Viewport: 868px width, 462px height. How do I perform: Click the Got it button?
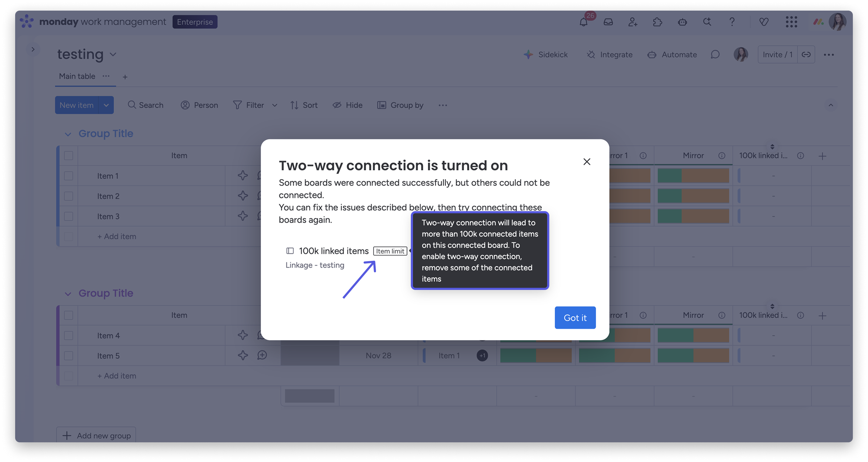coord(575,318)
